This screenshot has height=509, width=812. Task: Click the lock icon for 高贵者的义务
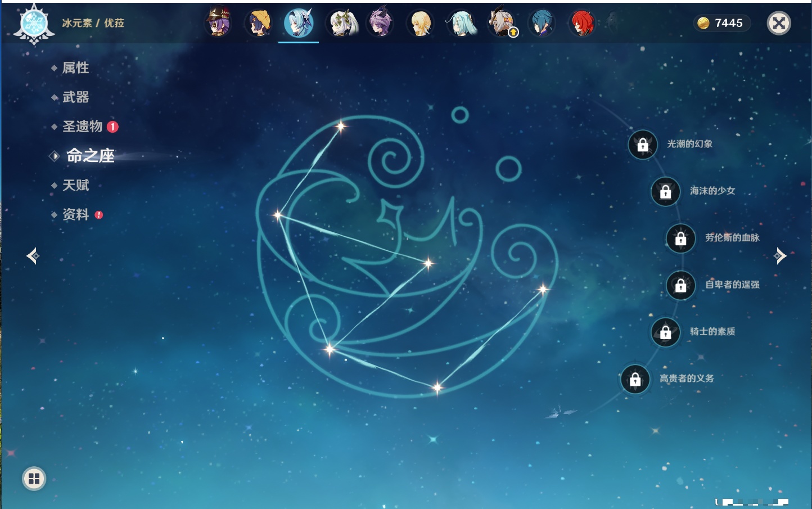[635, 379]
